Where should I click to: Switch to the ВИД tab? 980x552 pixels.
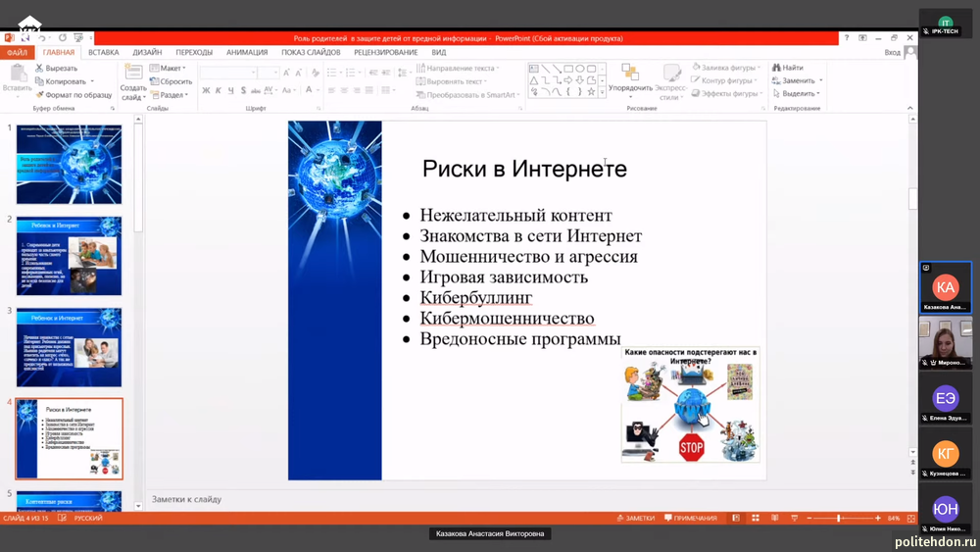point(439,53)
